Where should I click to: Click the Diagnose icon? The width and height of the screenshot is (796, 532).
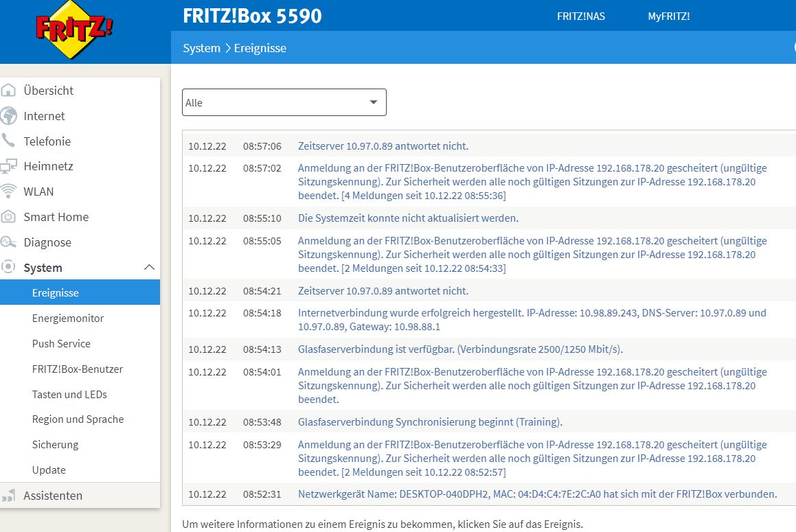[8, 242]
